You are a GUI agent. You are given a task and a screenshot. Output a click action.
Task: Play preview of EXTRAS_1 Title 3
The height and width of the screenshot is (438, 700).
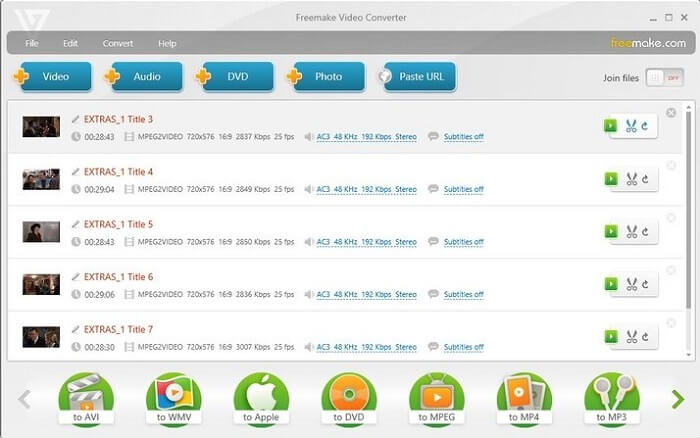pyautogui.click(x=610, y=126)
